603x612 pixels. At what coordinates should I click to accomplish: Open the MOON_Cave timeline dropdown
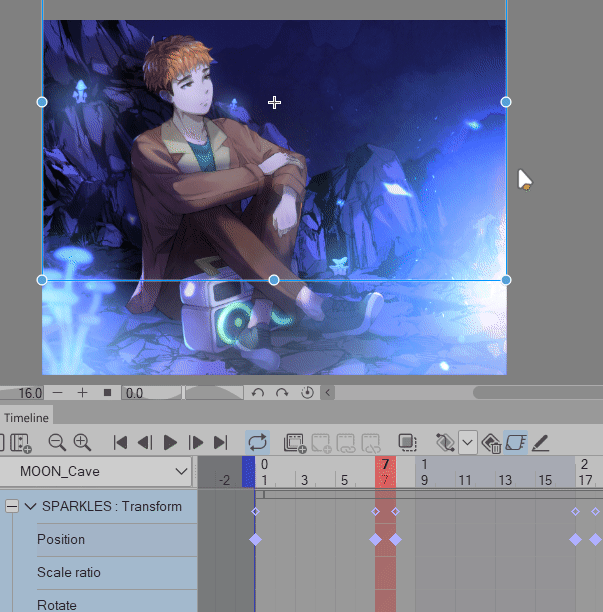[x=181, y=470]
